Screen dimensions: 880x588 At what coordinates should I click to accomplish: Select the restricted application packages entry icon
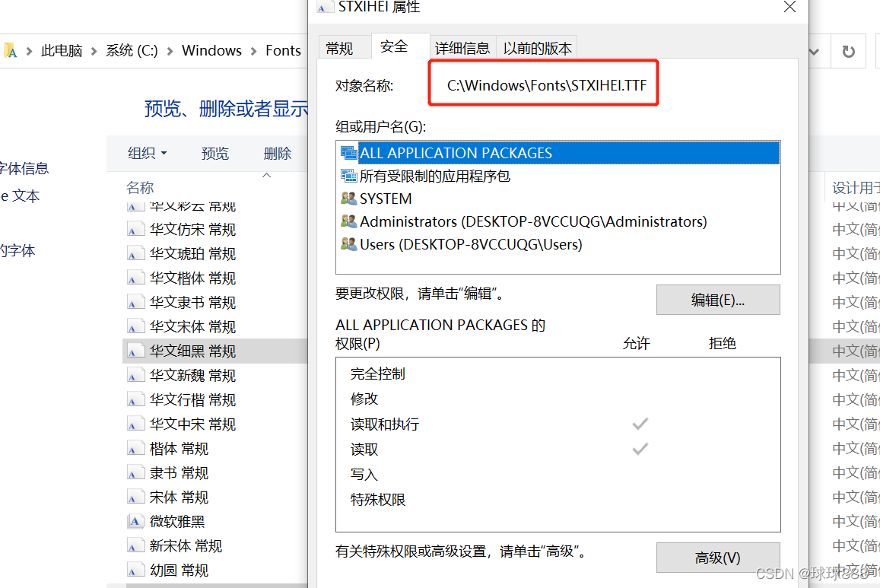pos(348,176)
